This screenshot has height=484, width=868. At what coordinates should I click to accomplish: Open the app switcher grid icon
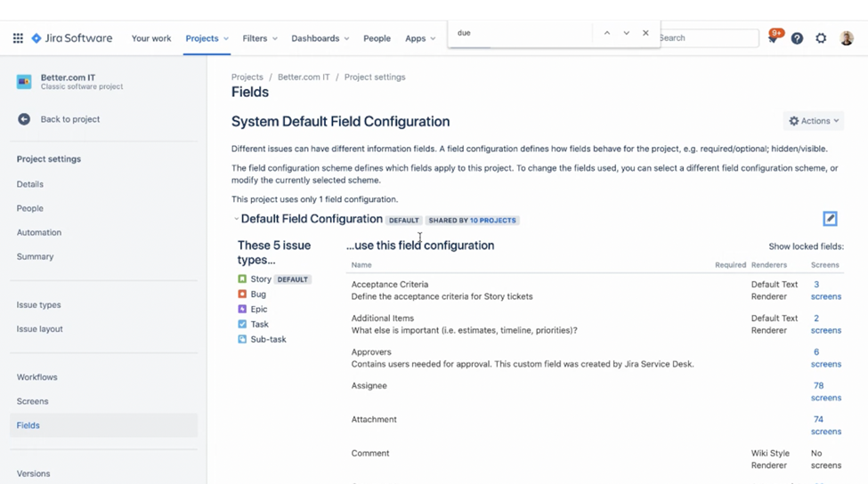pyautogui.click(x=18, y=38)
